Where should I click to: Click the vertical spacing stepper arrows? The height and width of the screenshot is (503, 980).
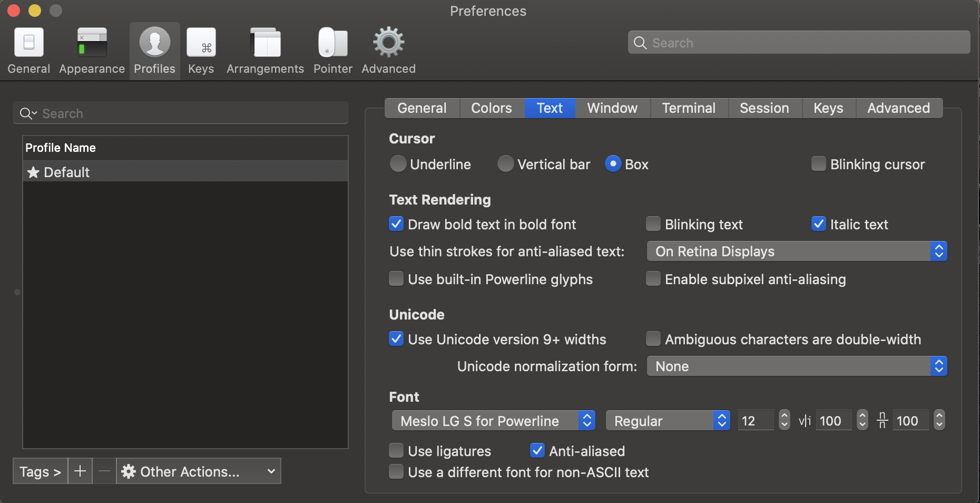coord(939,420)
